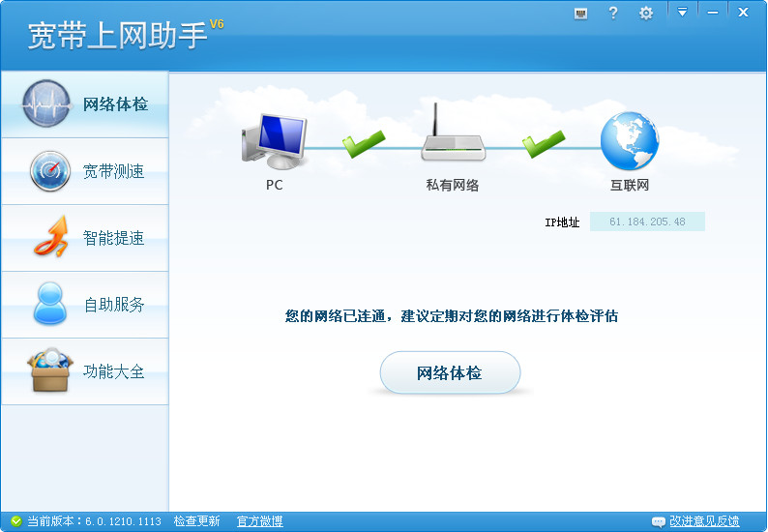Click the IP address field 61.184.205.48

tap(647, 222)
